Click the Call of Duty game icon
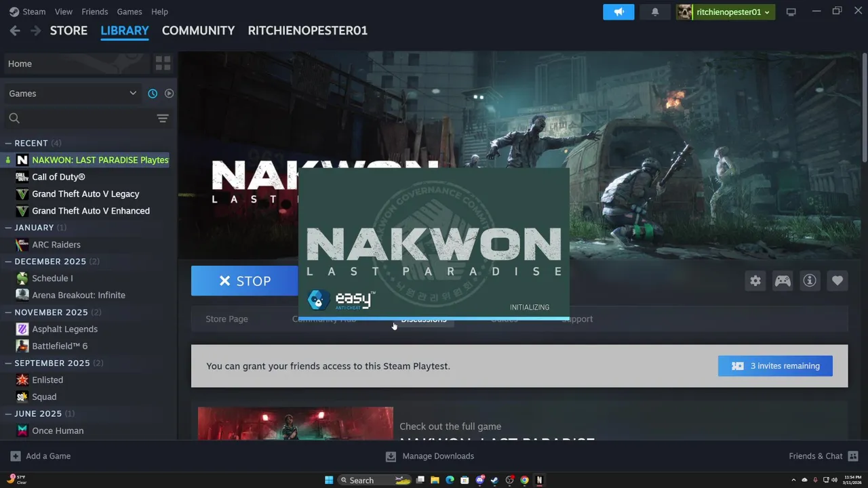The image size is (868, 488). [22, 177]
